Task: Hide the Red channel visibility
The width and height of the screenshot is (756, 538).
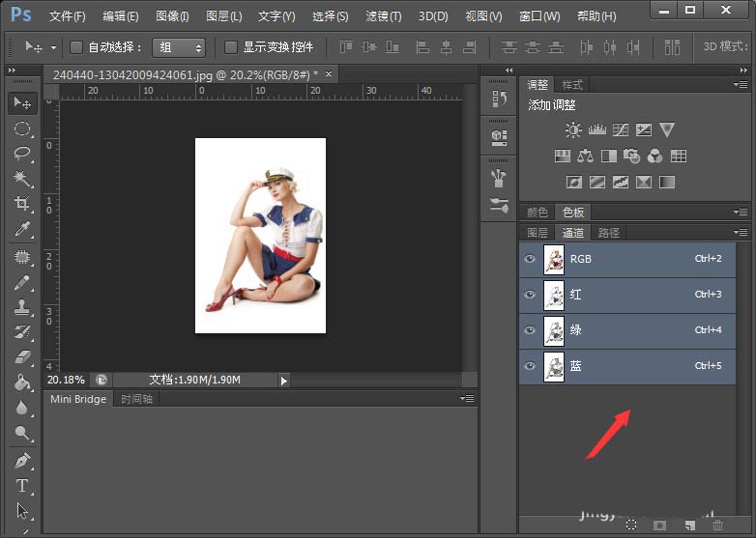Action: tap(530, 295)
